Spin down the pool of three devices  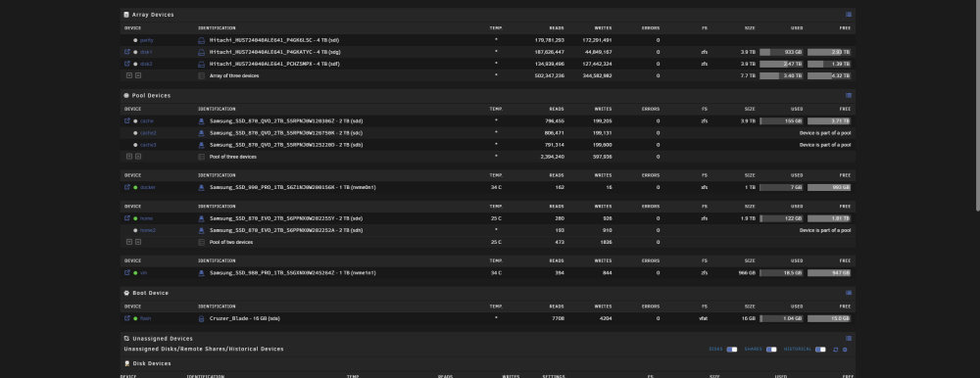(129, 157)
